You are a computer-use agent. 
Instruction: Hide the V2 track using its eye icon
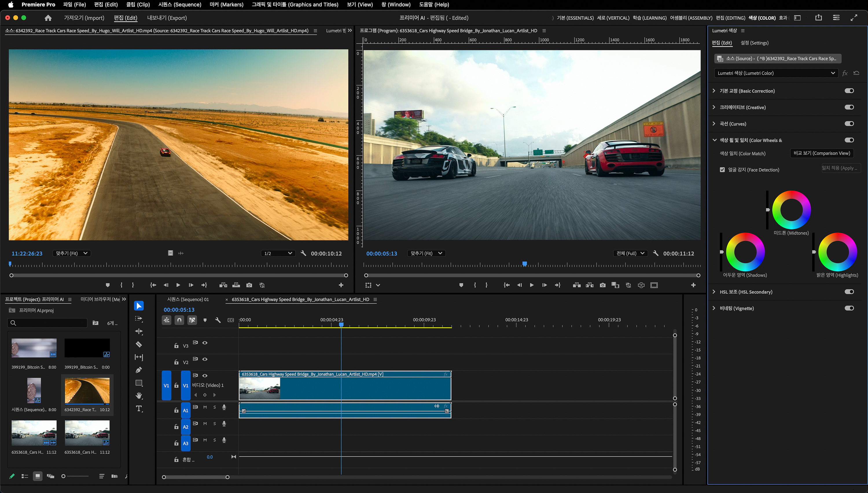205,359
